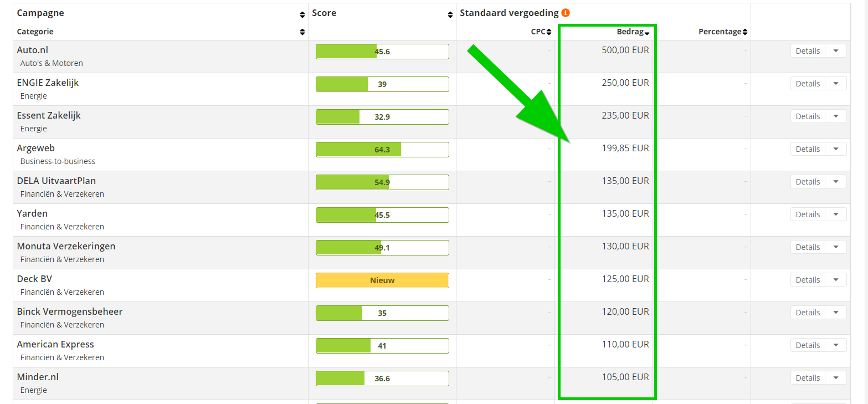Open Details for Minder.nl
Screen dimensions: 868x404
coord(808,378)
